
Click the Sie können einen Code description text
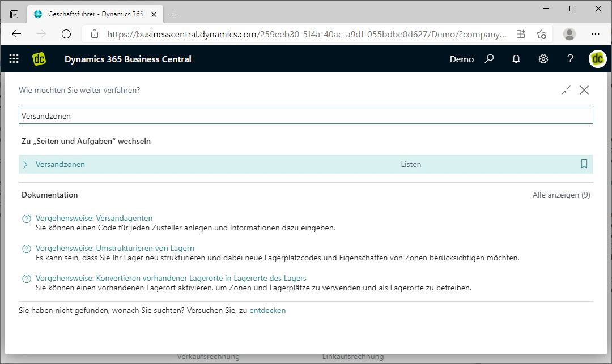(x=185, y=228)
